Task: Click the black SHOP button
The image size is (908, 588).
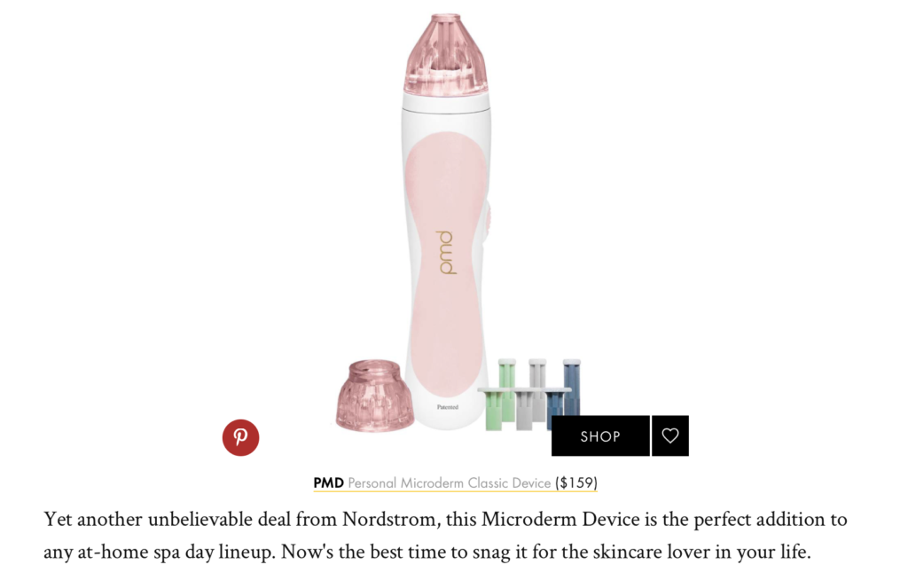Action: click(x=600, y=435)
